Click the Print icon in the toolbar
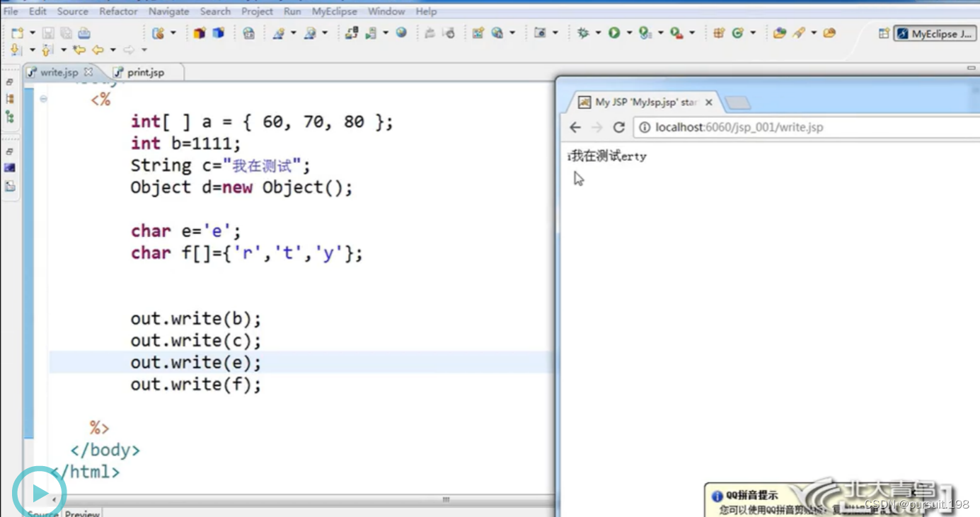This screenshot has height=517, width=980. (83, 33)
